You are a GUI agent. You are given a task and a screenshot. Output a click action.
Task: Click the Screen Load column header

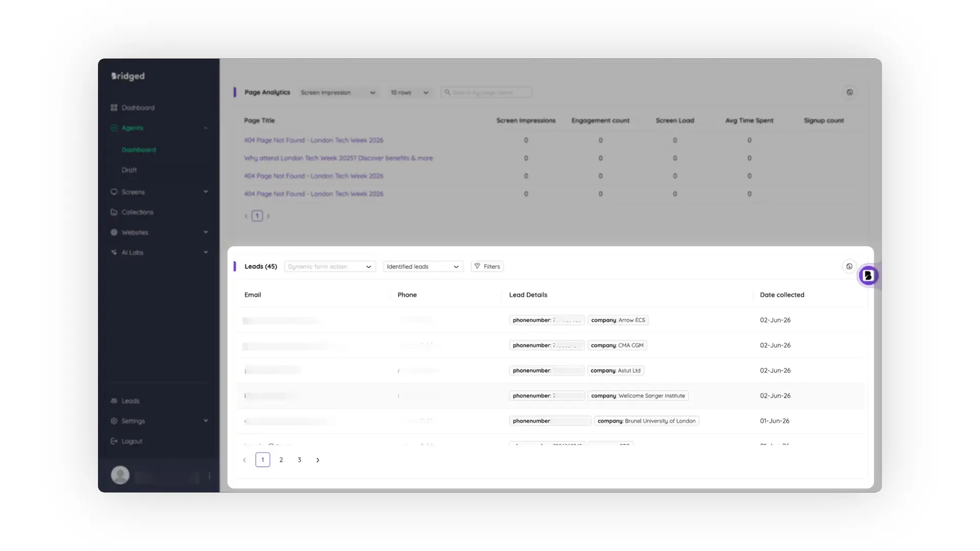(x=675, y=120)
